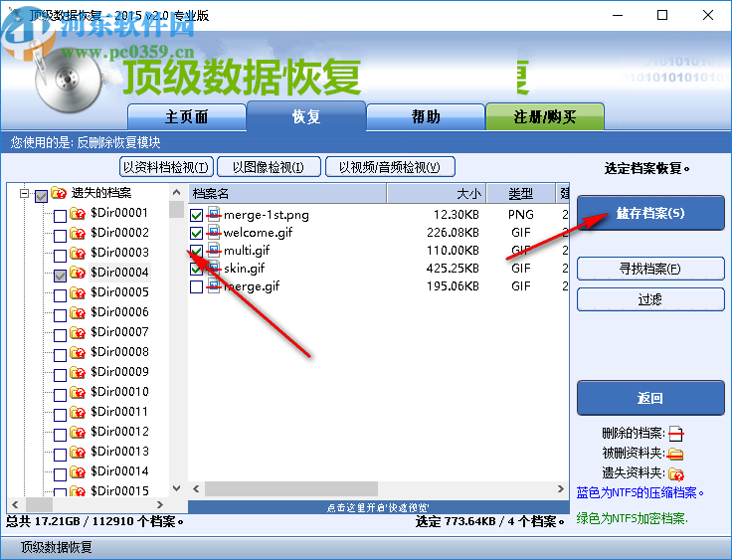Click the $Dir00010 lost folder icon
Image resolution: width=732 pixels, height=560 pixels.
tap(78, 392)
